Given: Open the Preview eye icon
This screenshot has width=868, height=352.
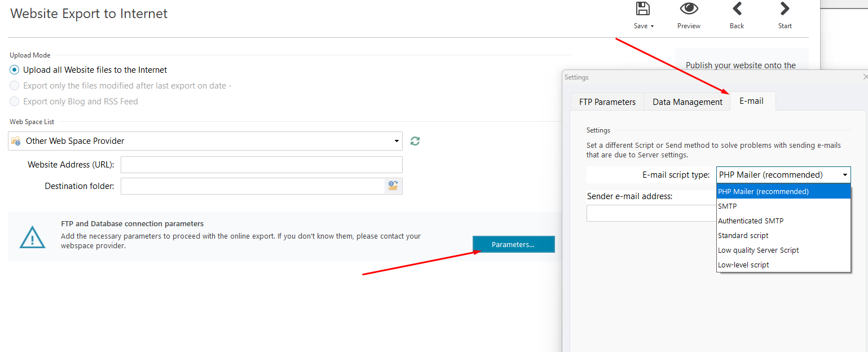Looking at the screenshot, I should [689, 9].
